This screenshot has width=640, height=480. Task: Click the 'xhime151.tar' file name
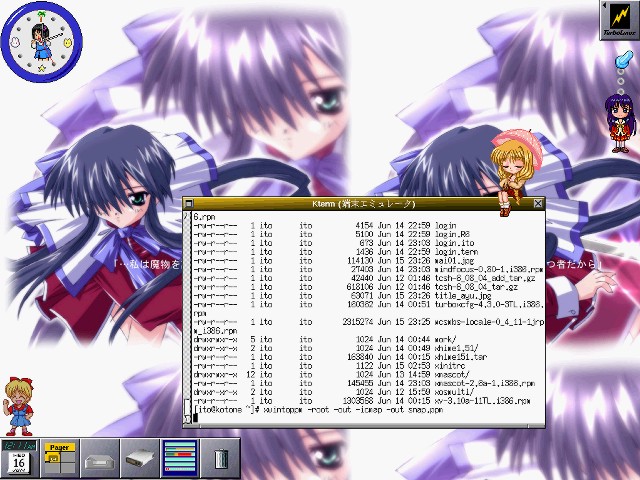[461, 357]
